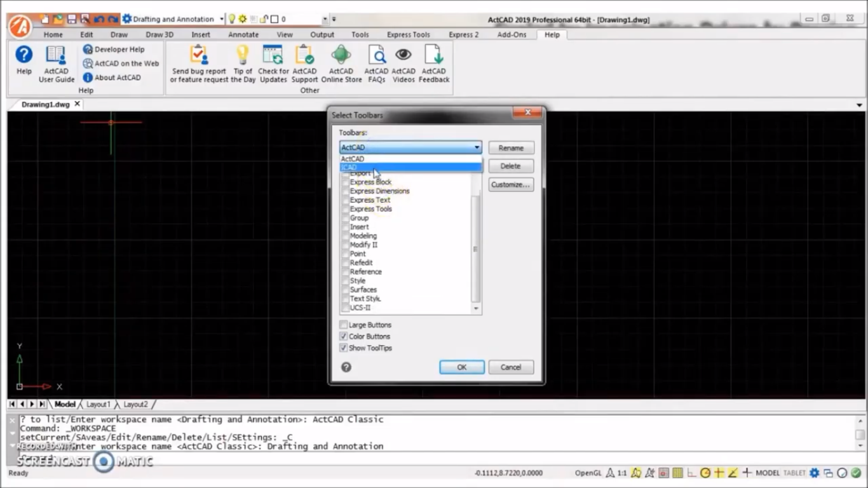Click Send bug report or feature request
The image size is (868, 488).
click(199, 64)
